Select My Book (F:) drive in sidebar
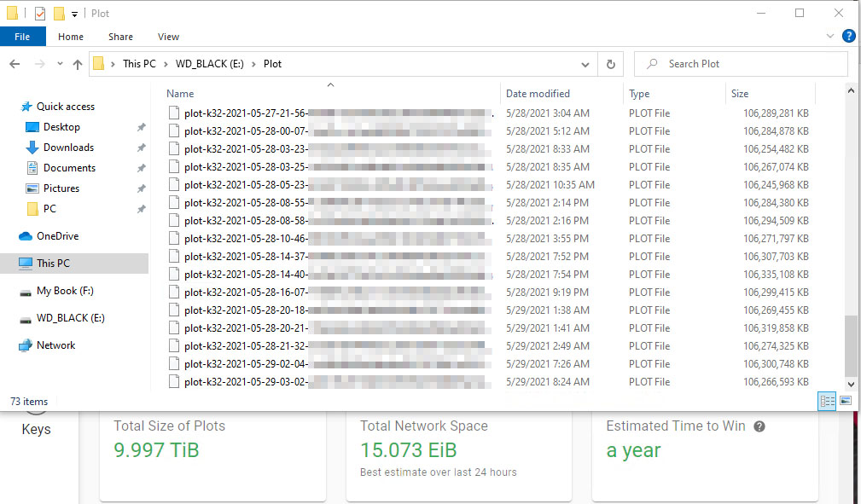This screenshot has width=861, height=504. pyautogui.click(x=65, y=291)
